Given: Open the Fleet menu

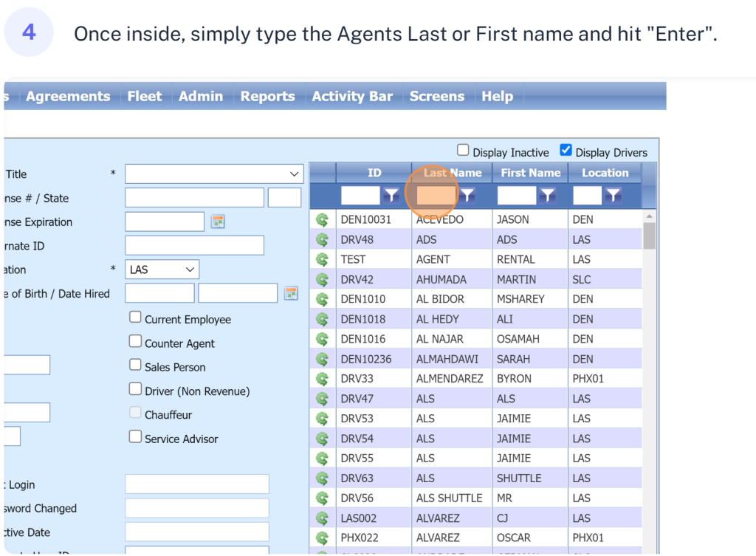Looking at the screenshot, I should (144, 96).
